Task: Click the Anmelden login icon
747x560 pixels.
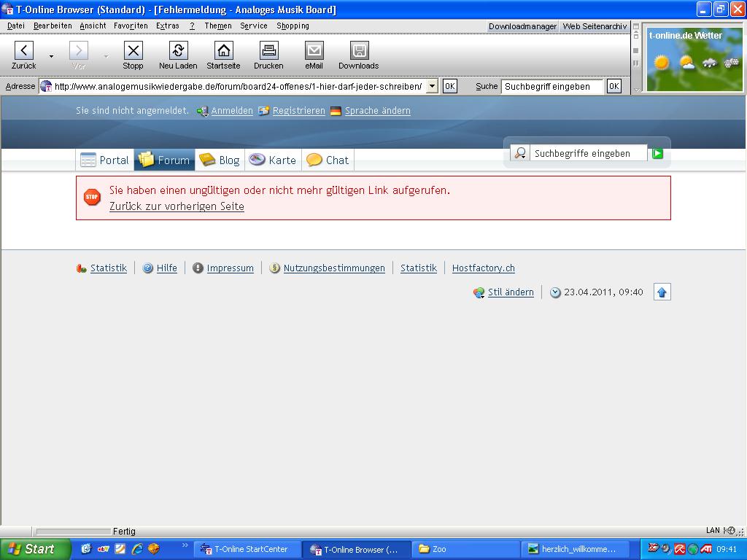Action: coord(202,111)
